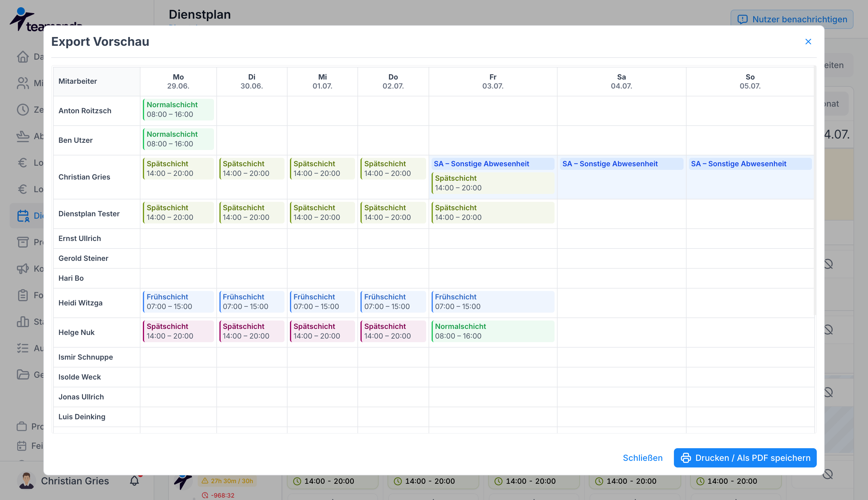Click the Hari Bo row name
This screenshot has height=500, width=868.
point(71,278)
